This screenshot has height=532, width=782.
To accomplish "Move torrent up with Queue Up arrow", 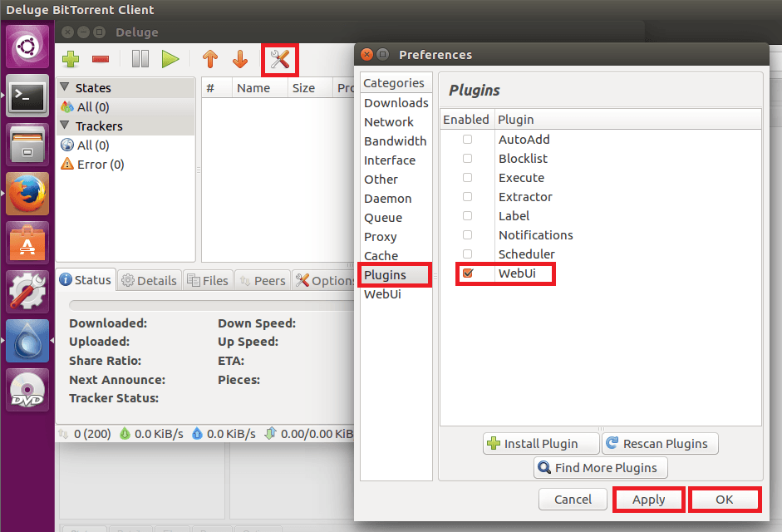I will 210,59.
